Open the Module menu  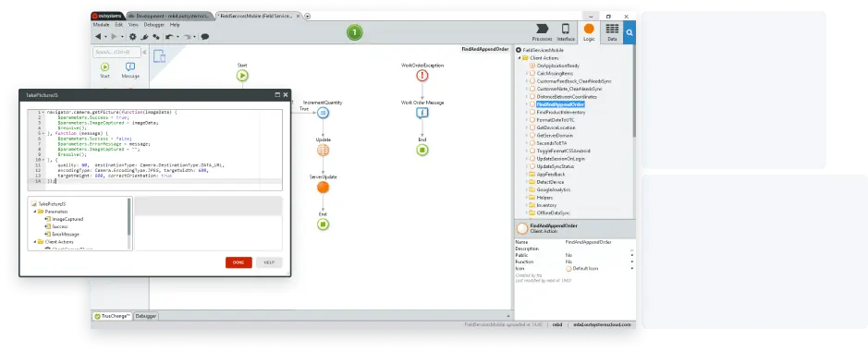pos(102,25)
